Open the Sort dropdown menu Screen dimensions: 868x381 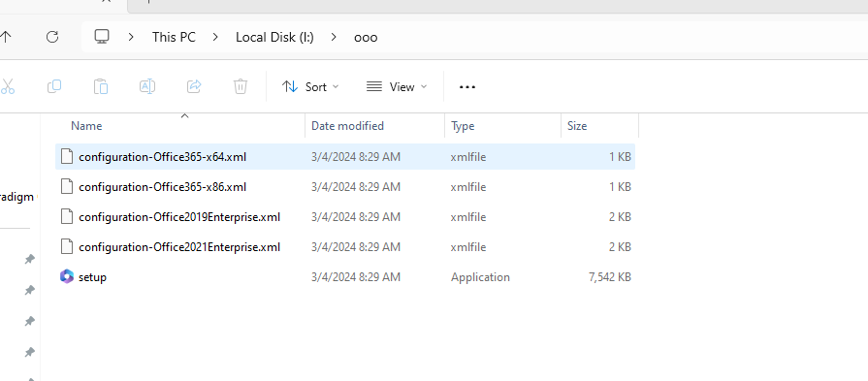click(310, 87)
